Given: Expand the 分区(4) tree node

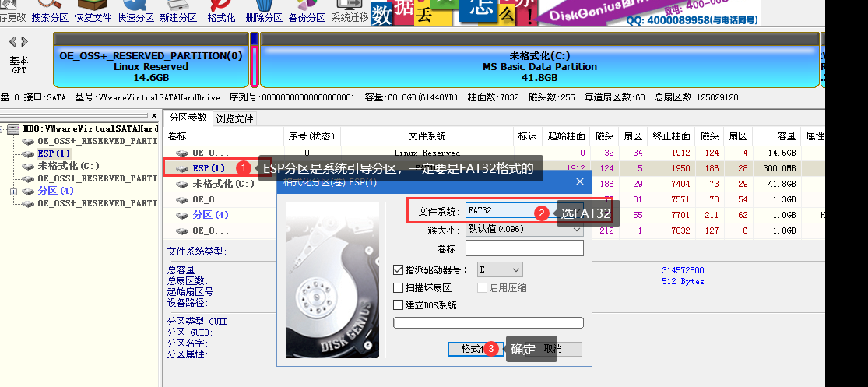Looking at the screenshot, I should pos(13,191).
